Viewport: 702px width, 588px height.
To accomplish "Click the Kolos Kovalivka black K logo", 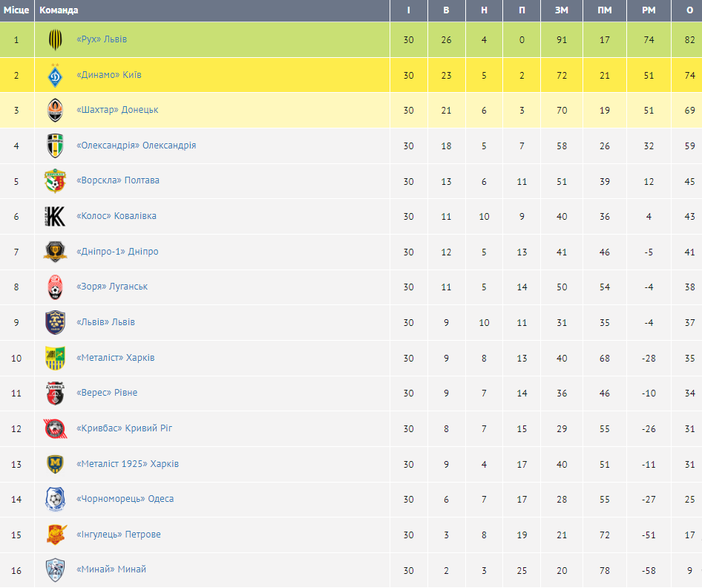I will [55, 216].
